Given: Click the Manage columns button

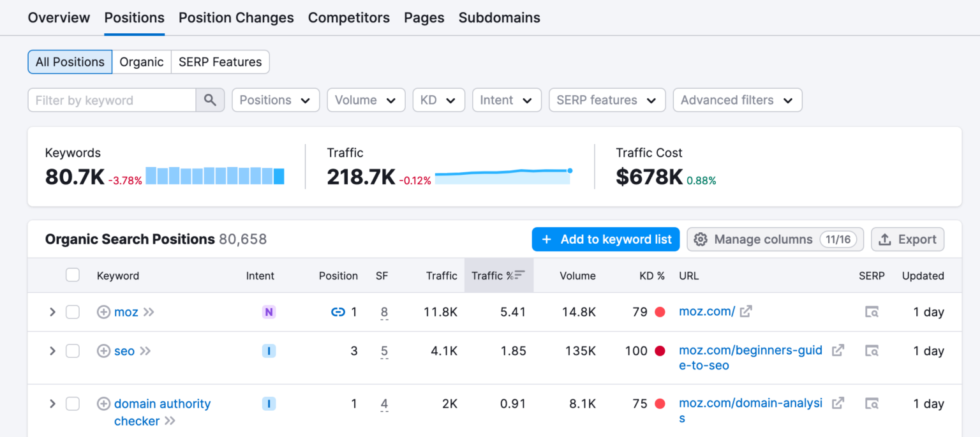Looking at the screenshot, I should 775,239.
